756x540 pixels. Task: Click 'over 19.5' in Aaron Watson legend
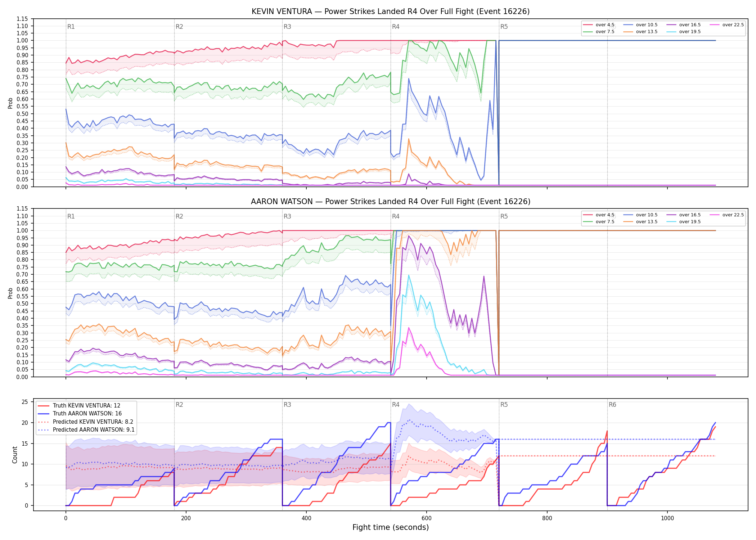pos(690,222)
